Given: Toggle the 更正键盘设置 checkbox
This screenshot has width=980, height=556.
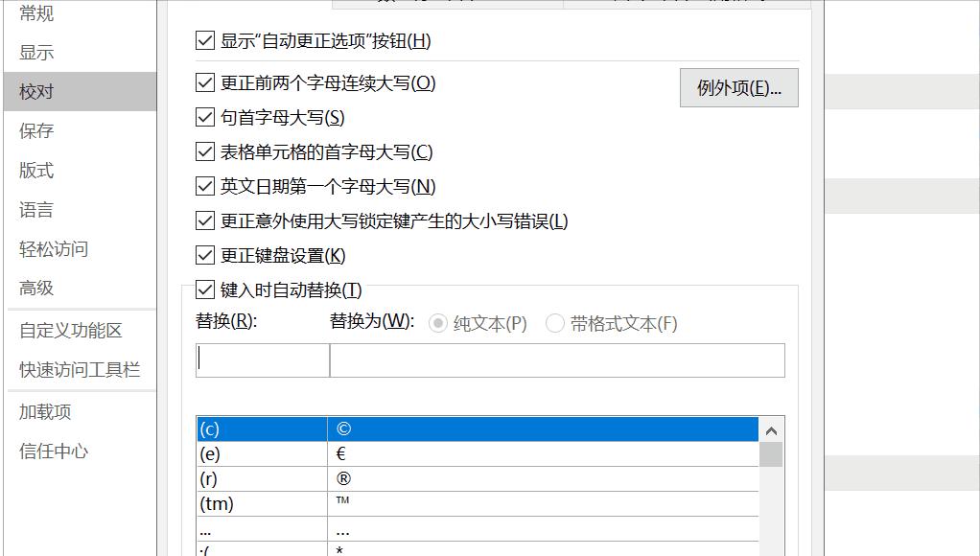Looking at the screenshot, I should [204, 255].
